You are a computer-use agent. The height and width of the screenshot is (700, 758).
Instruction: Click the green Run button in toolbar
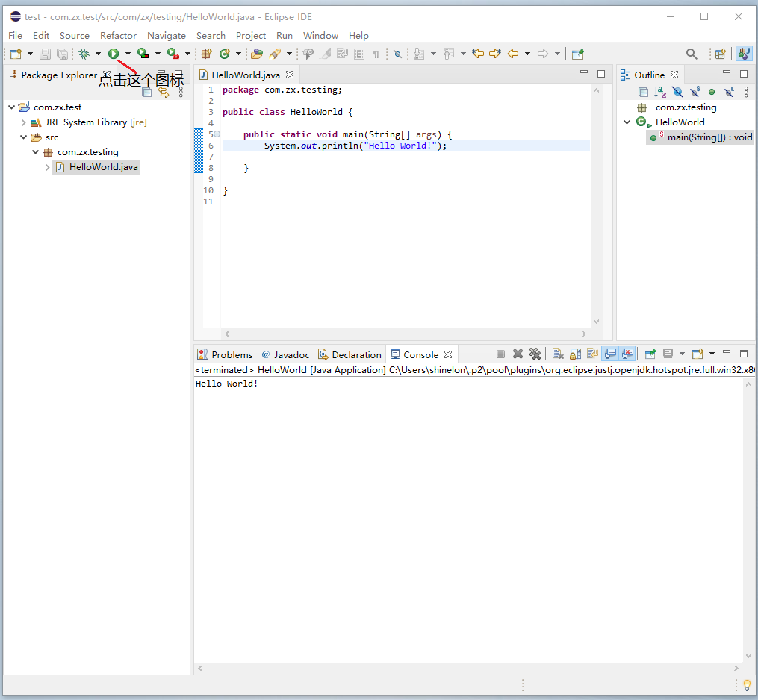[x=113, y=54]
